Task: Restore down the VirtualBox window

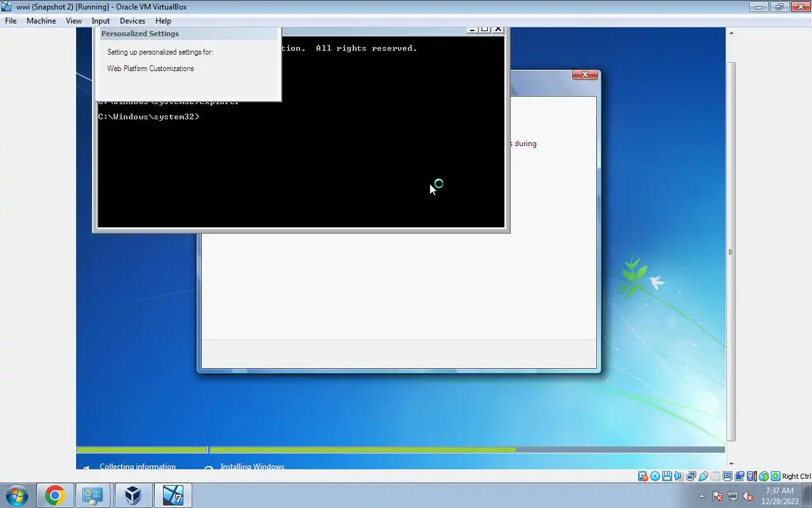Action: pos(780,7)
